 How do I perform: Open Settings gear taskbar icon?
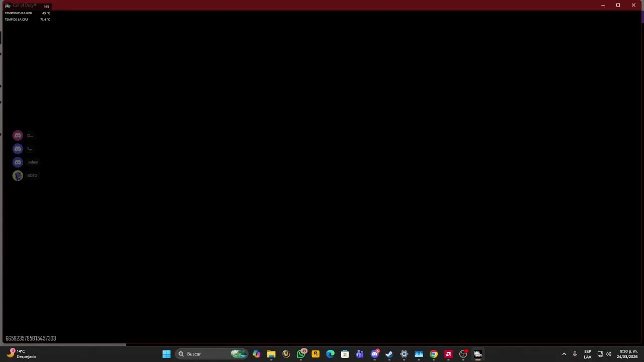click(404, 354)
